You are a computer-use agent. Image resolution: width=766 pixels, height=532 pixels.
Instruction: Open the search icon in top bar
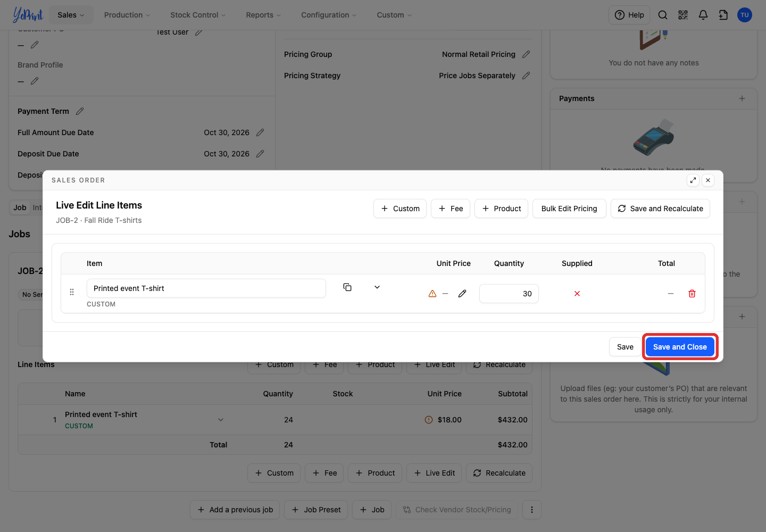click(663, 15)
